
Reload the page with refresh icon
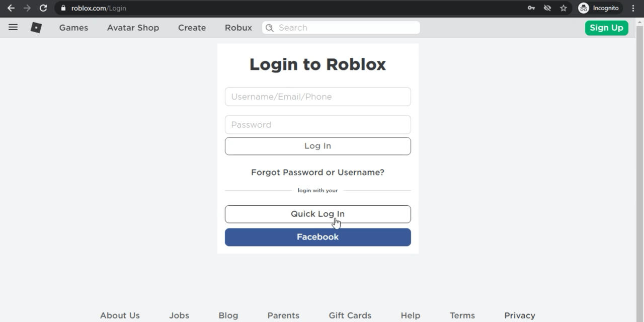[43, 8]
